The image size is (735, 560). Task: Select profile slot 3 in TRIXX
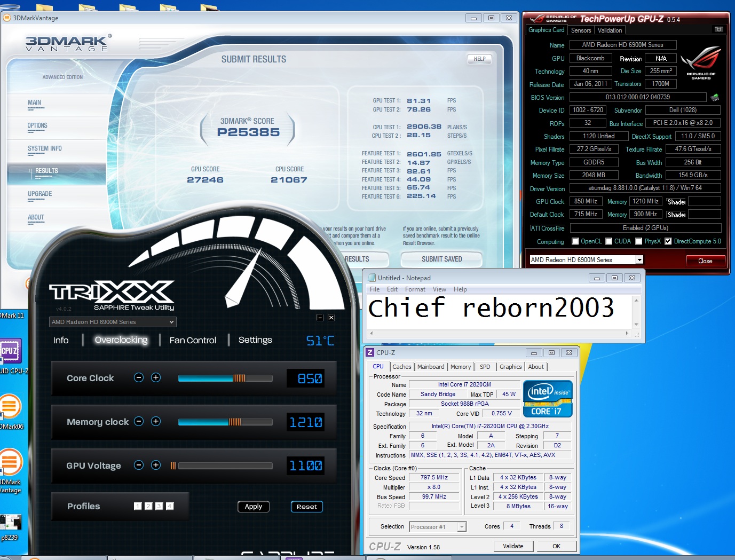tap(159, 506)
